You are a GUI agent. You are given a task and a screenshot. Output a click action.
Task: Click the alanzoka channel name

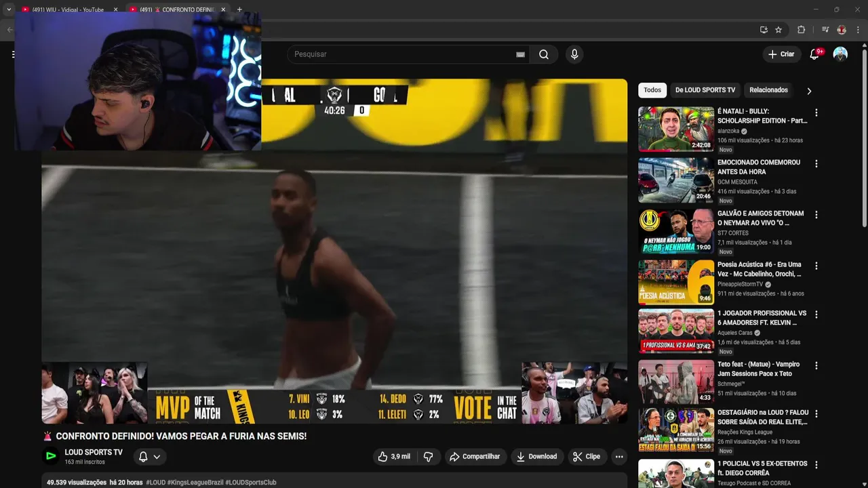pos(728,131)
